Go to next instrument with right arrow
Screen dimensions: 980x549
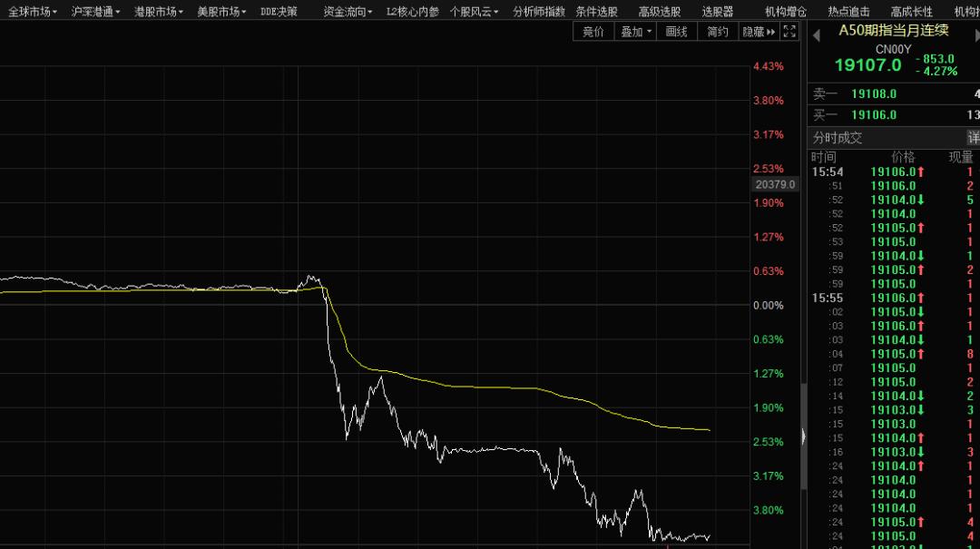977,35
